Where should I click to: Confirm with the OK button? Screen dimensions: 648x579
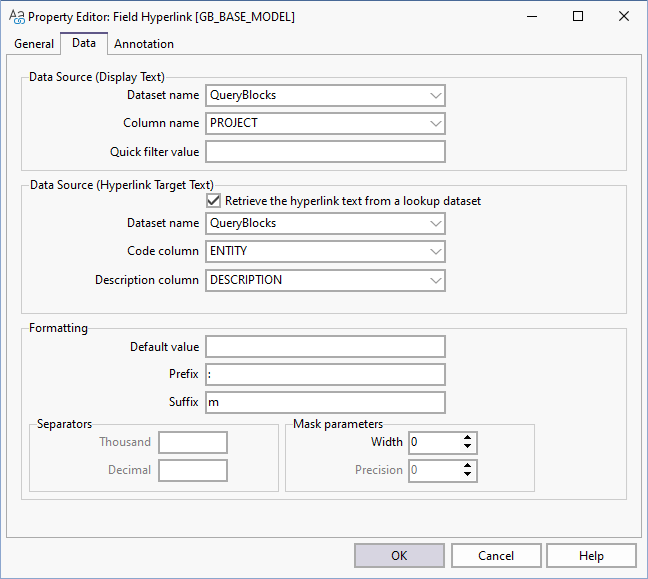pyautogui.click(x=399, y=555)
